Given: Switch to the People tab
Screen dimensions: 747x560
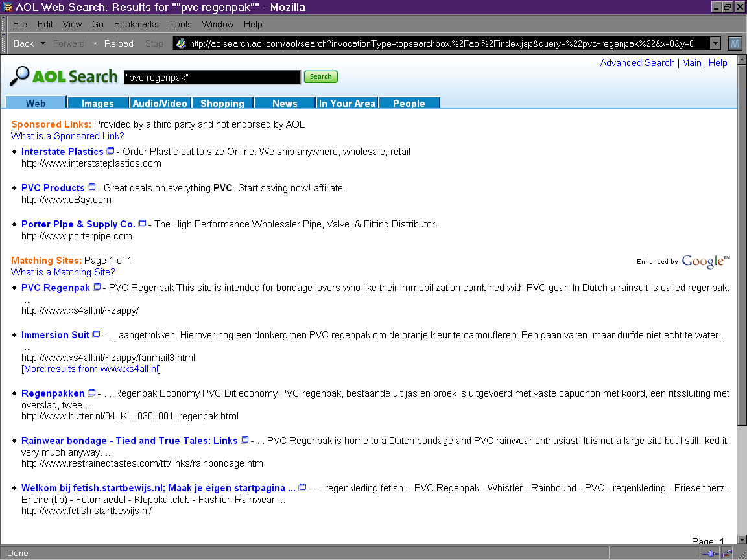Looking at the screenshot, I should (x=409, y=103).
